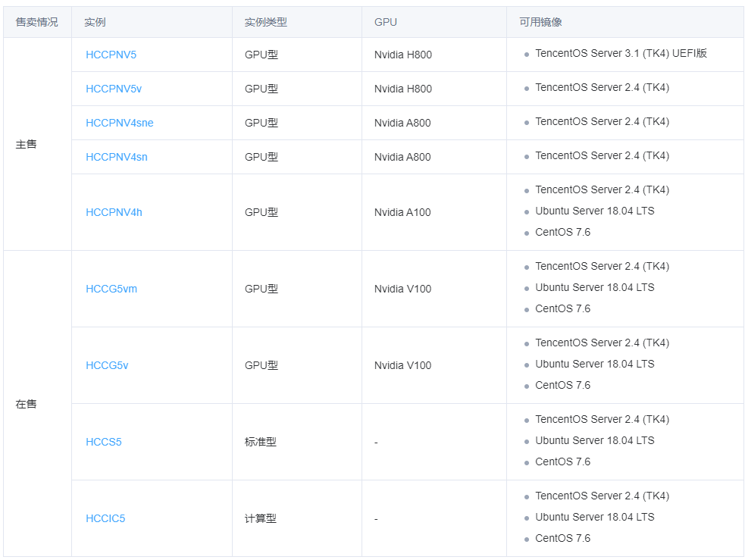
Task: Click Nvidia H800 in HCCPNV5 row
Action: [x=403, y=55]
